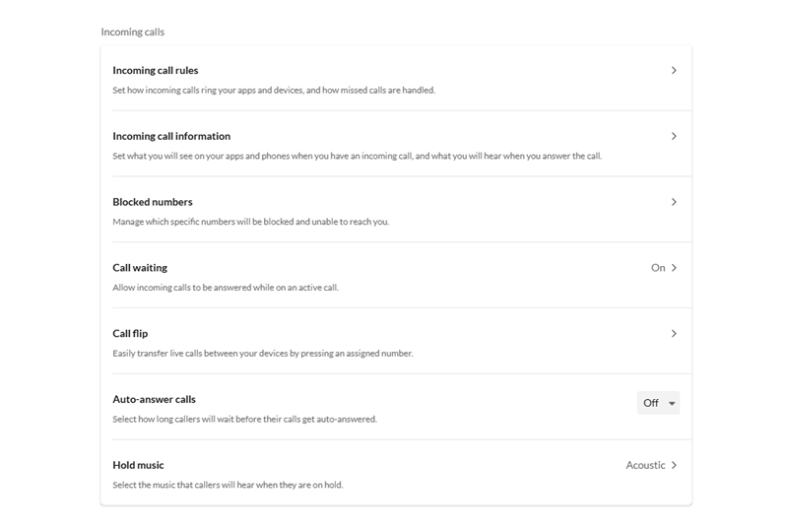Click the Acoustic value for Hold music
The height and width of the screenshot is (532, 788).
coord(645,465)
